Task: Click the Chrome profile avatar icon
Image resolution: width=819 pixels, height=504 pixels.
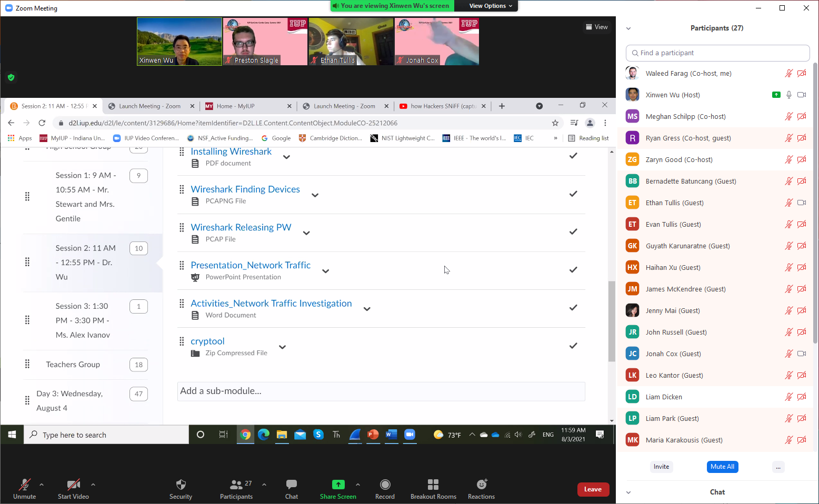Action: click(590, 123)
